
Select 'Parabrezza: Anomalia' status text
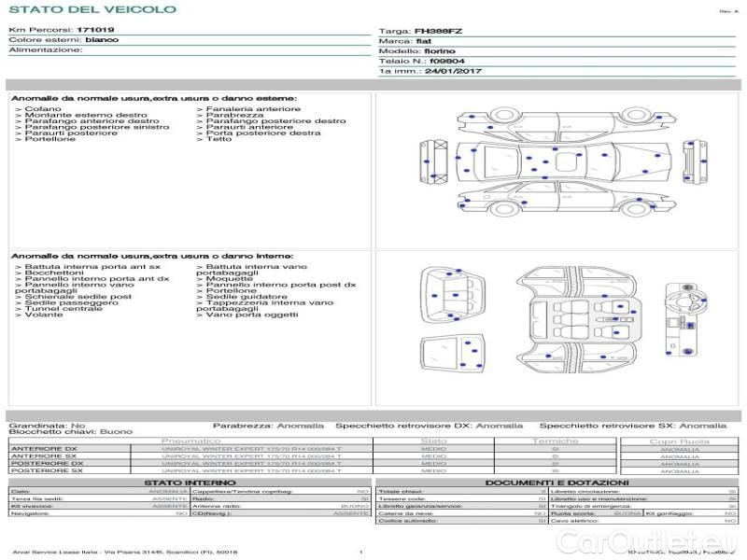(x=268, y=426)
